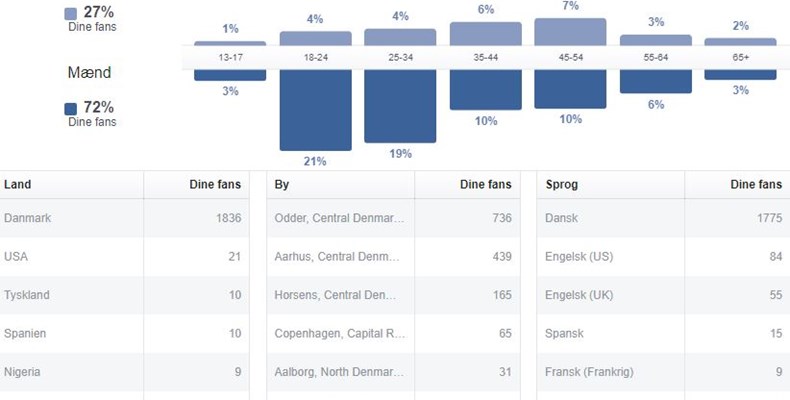
Task: Select the Engelsk (UK) language row
Action: point(664,295)
